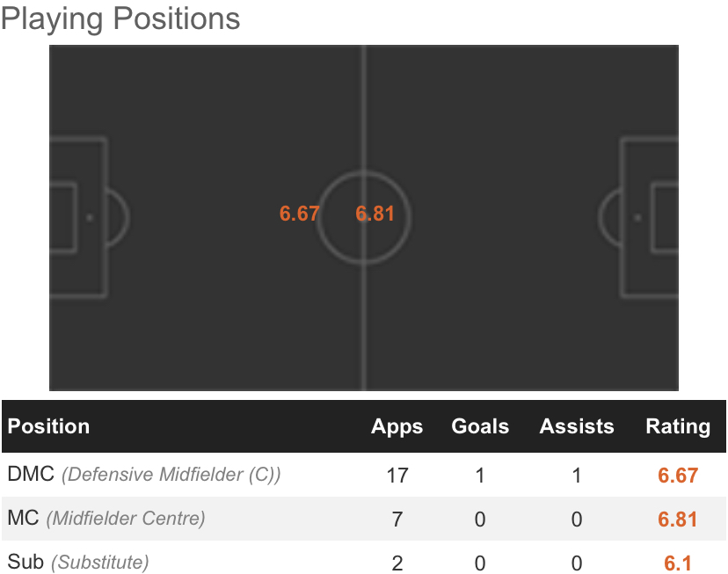The width and height of the screenshot is (728, 574).
Task: Click the left penalty area on the pitch
Action: (x=79, y=216)
